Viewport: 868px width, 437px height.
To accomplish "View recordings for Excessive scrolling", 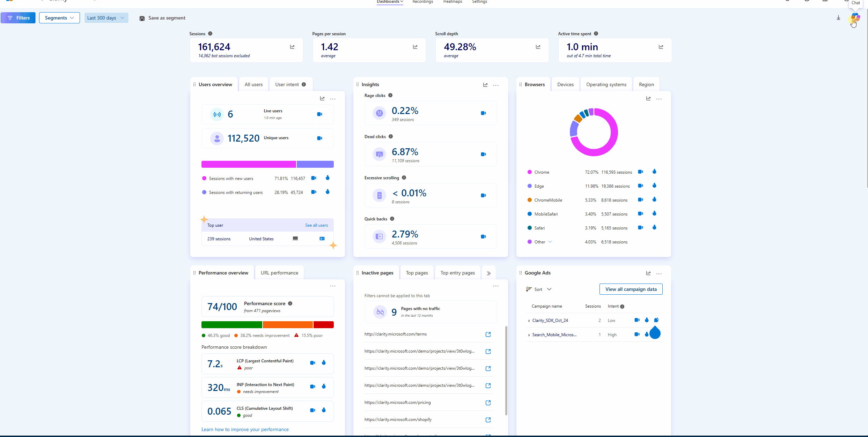I will (483, 195).
